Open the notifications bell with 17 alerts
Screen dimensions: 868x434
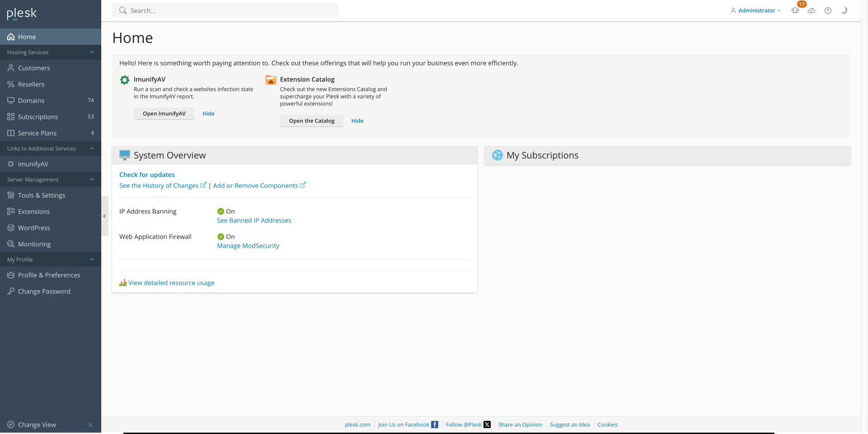pyautogui.click(x=795, y=10)
